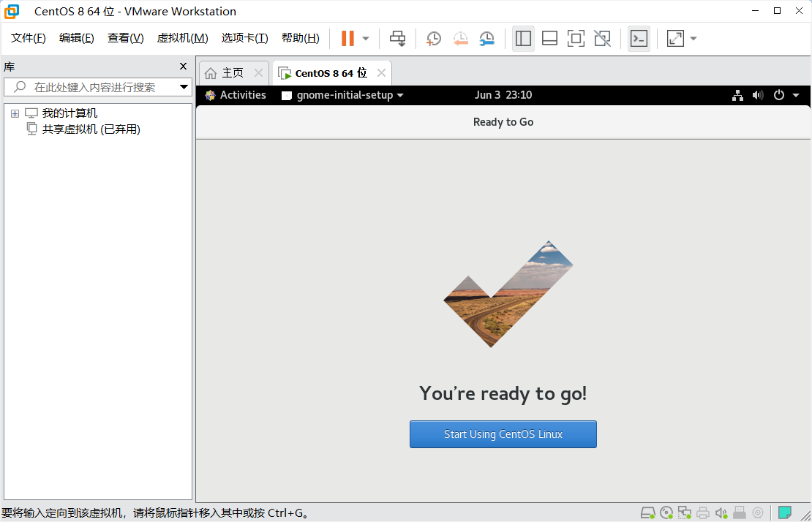The height and width of the screenshot is (522, 812).
Task: Open the 文件(F) menu
Action: pyautogui.click(x=28, y=38)
